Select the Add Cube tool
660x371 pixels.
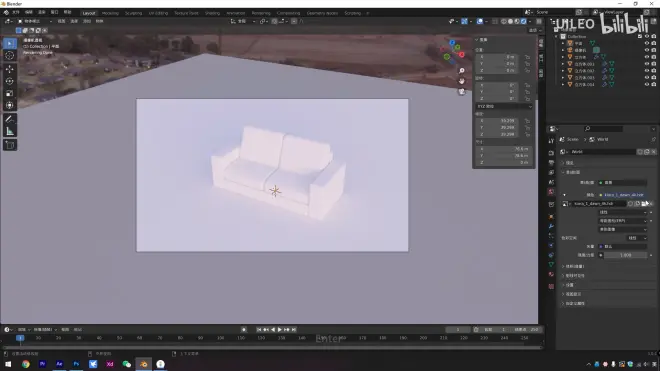10,145
